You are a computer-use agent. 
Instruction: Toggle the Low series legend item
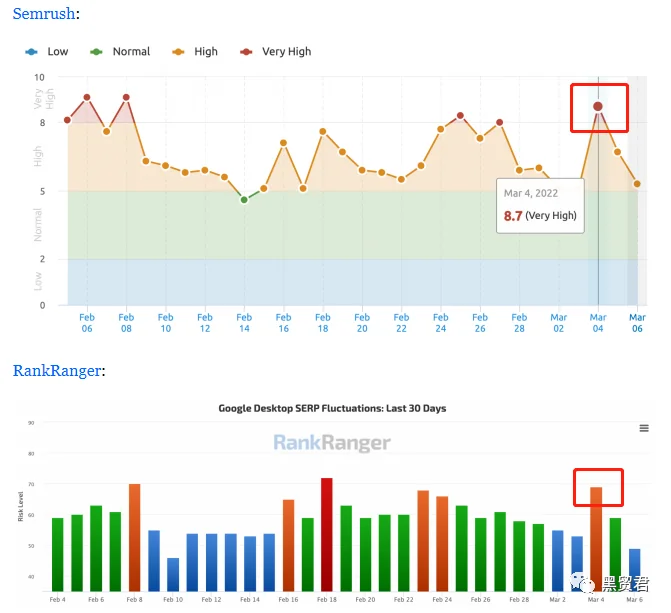point(47,52)
